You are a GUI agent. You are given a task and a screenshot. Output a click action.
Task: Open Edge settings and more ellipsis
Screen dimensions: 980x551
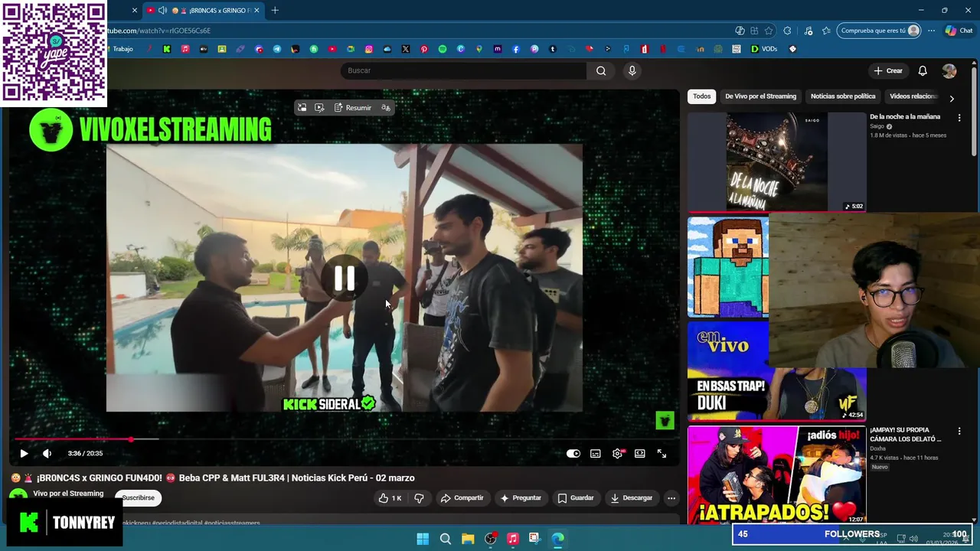[x=931, y=31]
